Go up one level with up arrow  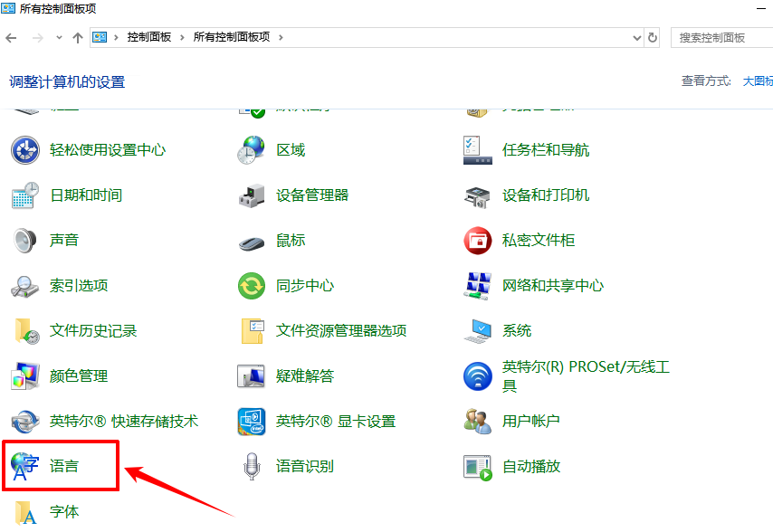click(78, 38)
